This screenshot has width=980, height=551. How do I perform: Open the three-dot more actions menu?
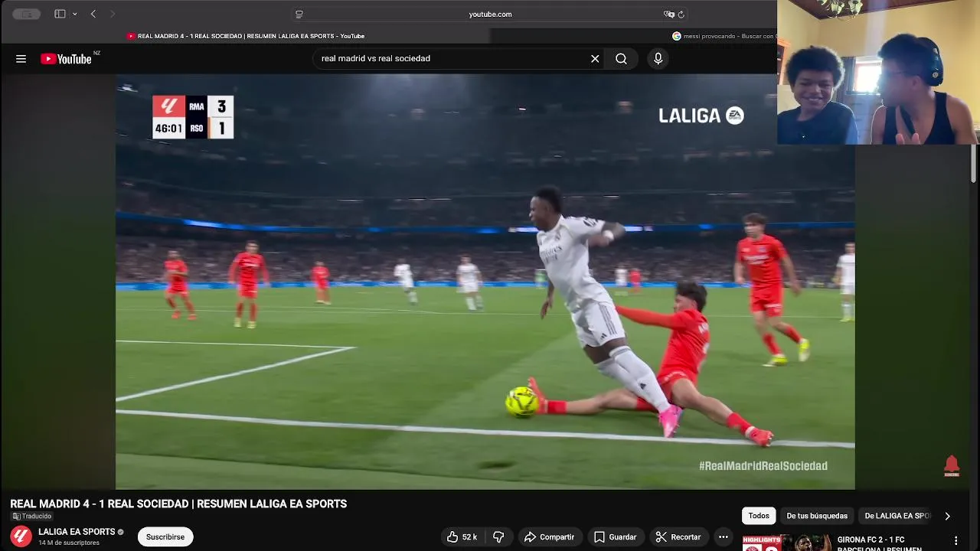tap(723, 537)
